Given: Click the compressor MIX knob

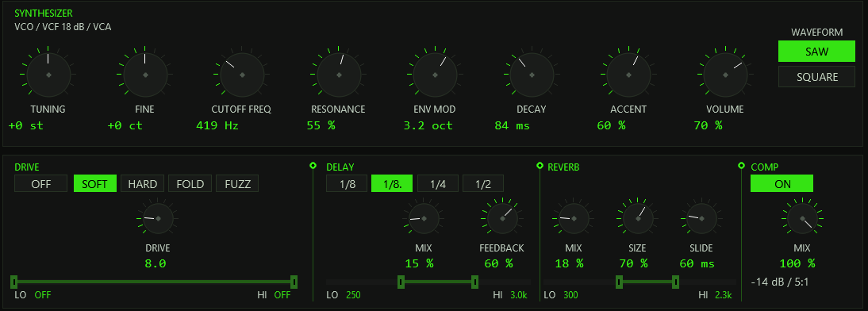Looking at the screenshot, I should [802, 219].
